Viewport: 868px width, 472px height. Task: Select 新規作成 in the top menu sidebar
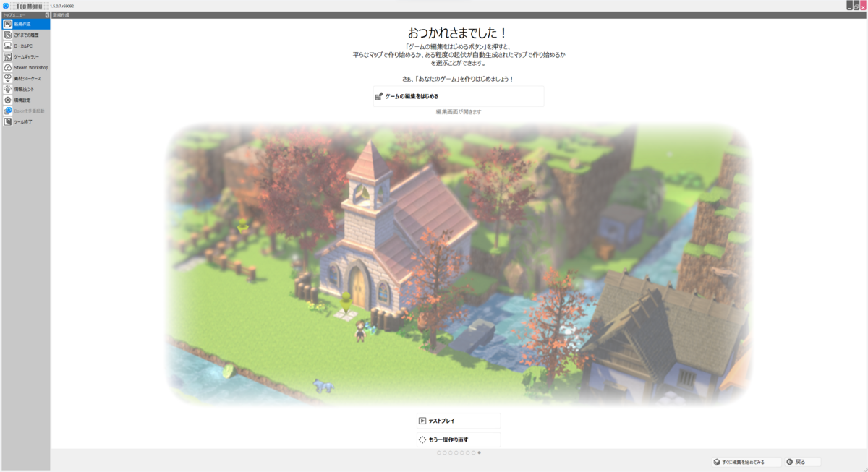pos(27,23)
